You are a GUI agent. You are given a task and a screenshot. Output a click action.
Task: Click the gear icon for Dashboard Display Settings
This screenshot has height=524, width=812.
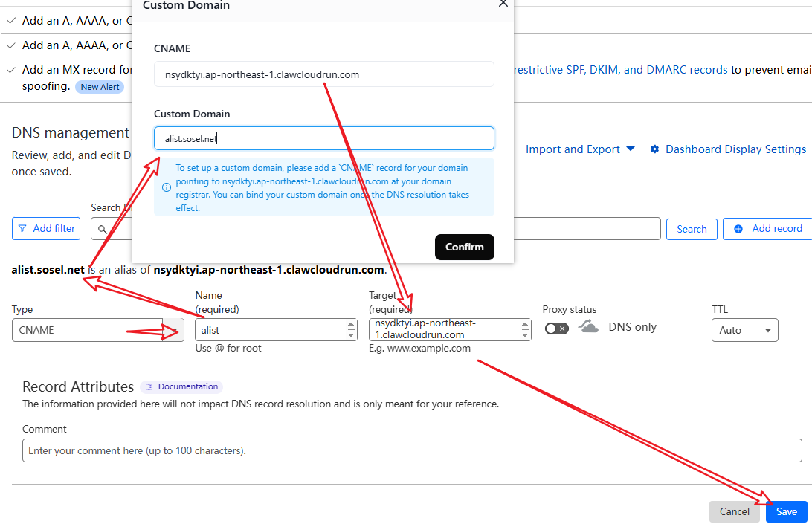click(654, 149)
